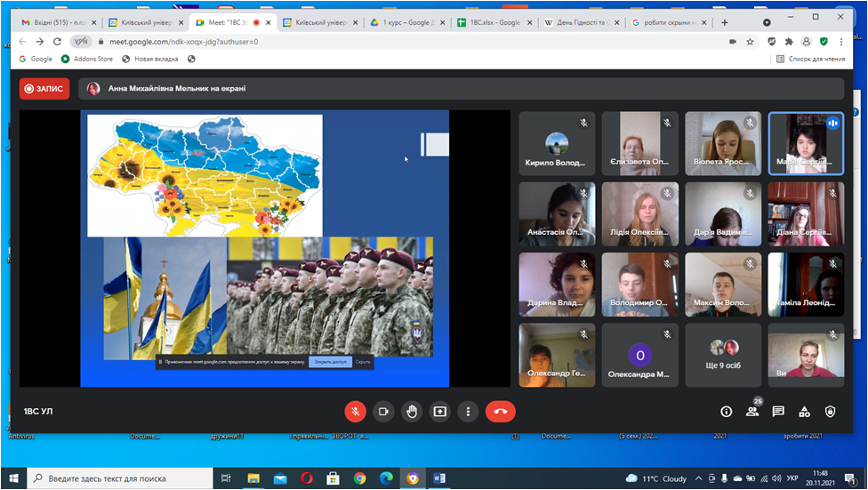Click the red ЗАПИС recording indicator

[x=44, y=89]
